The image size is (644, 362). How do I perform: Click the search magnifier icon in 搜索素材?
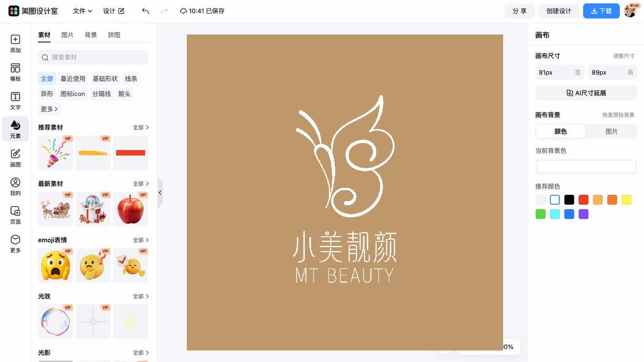(x=45, y=57)
